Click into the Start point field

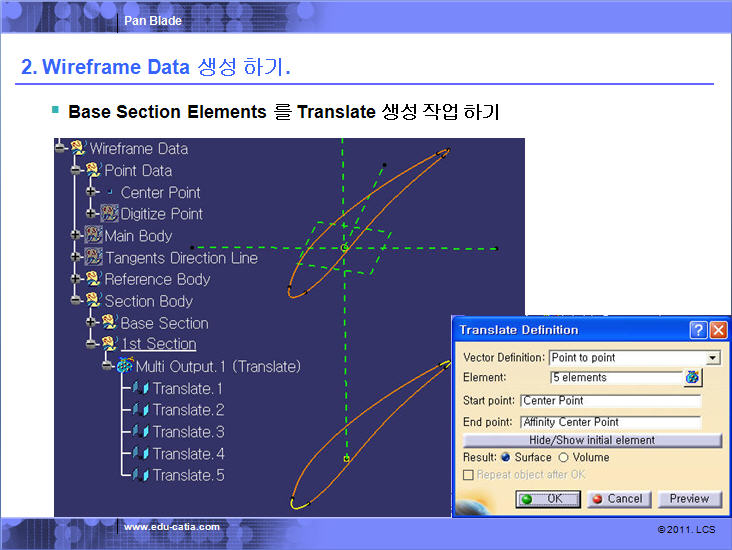click(610, 401)
